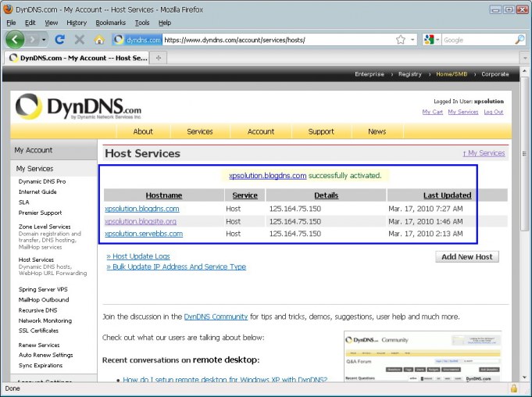Click the dyndns.com site identity badge
This screenshot has width=532, height=397.
(137, 40)
